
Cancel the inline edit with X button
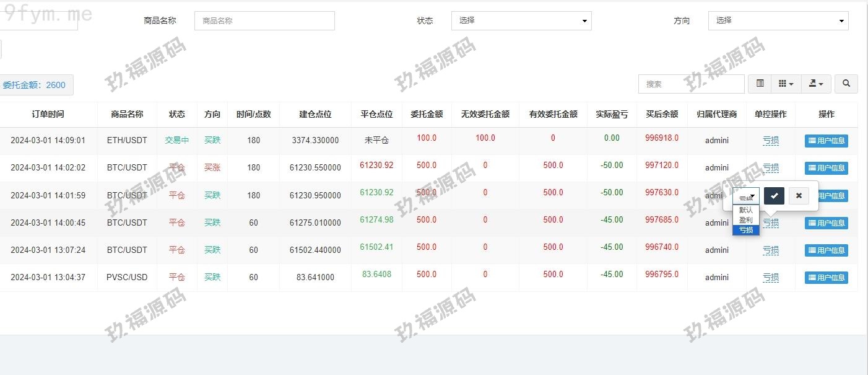[799, 196]
